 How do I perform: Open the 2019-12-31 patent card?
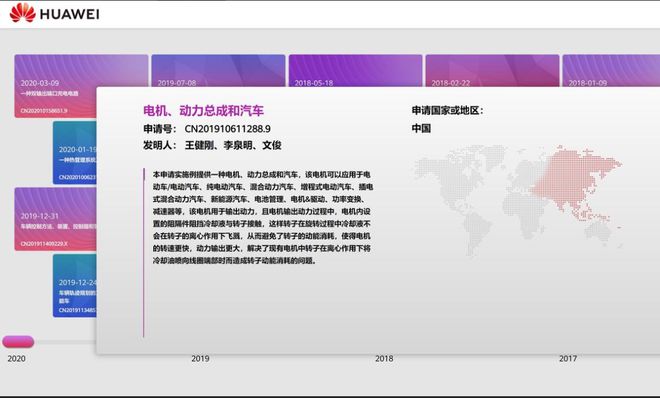pyautogui.click(x=55, y=219)
